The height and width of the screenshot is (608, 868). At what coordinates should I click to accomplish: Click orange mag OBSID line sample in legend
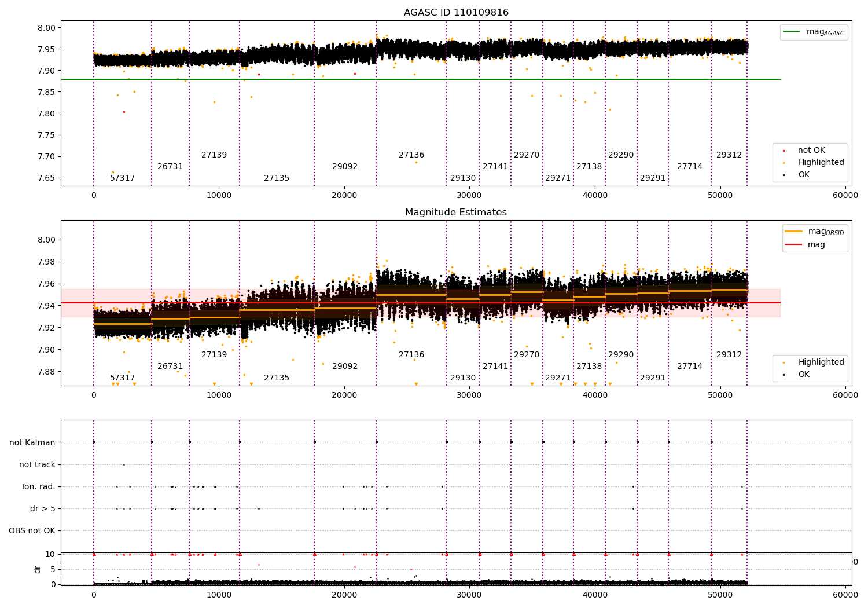[793, 231]
